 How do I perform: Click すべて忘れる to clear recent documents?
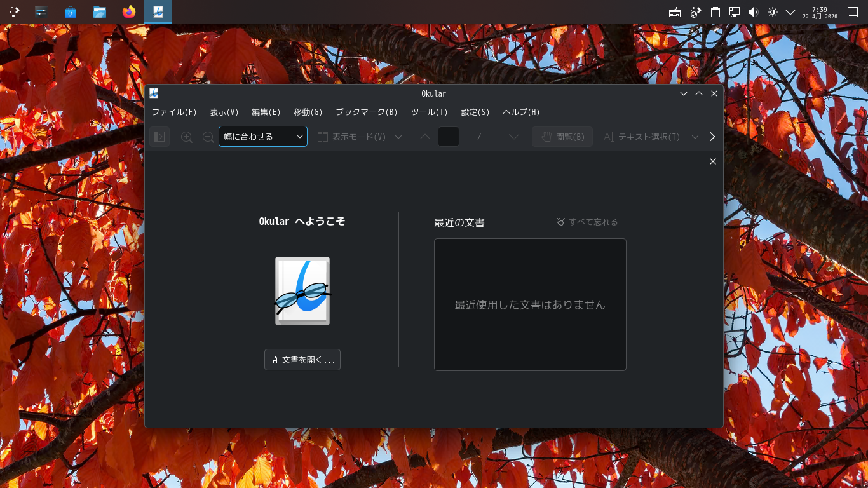(x=587, y=222)
